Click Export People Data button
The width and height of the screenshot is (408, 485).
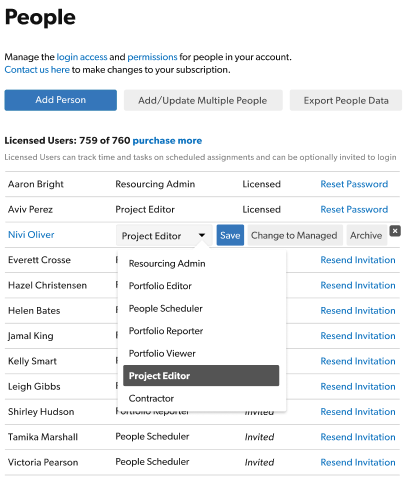[x=346, y=100]
